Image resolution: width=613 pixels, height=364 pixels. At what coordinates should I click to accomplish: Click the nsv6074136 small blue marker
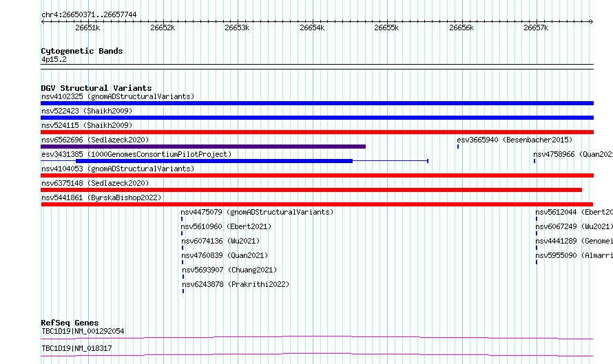(183, 248)
